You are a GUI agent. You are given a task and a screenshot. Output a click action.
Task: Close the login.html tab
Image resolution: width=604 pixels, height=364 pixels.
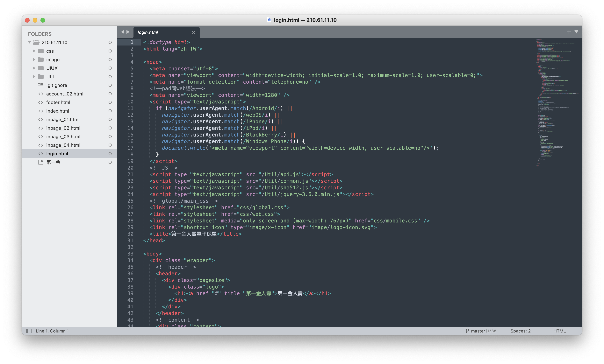pos(194,32)
